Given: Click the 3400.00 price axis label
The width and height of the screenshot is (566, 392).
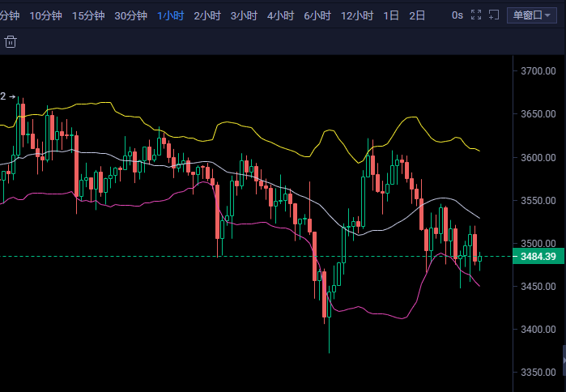Looking at the screenshot, I should [x=538, y=329].
